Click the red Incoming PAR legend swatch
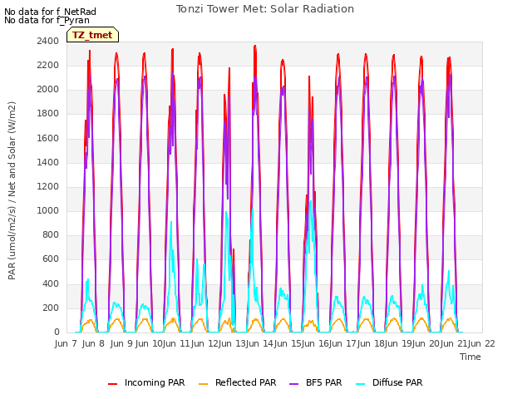 112,384
